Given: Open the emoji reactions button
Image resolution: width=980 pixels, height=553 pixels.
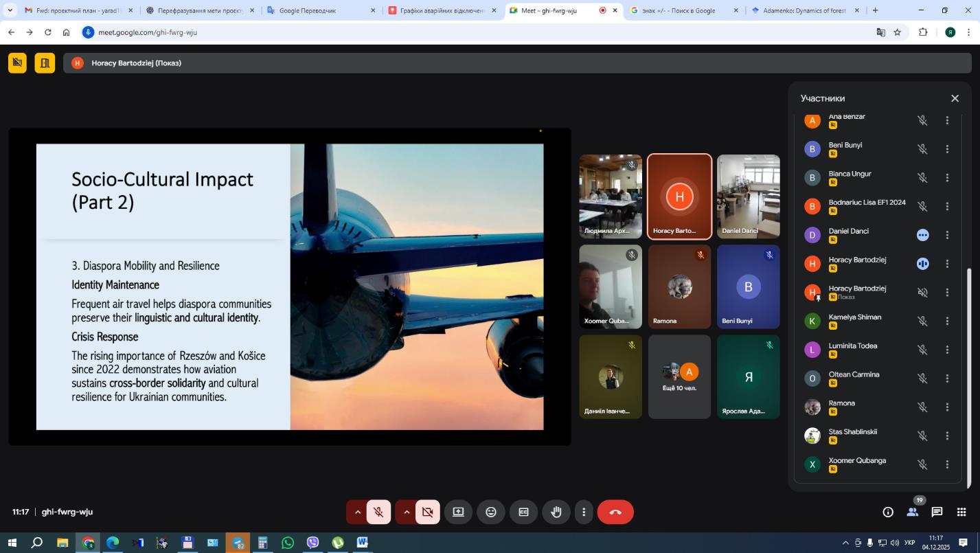Looking at the screenshot, I should coord(491,512).
